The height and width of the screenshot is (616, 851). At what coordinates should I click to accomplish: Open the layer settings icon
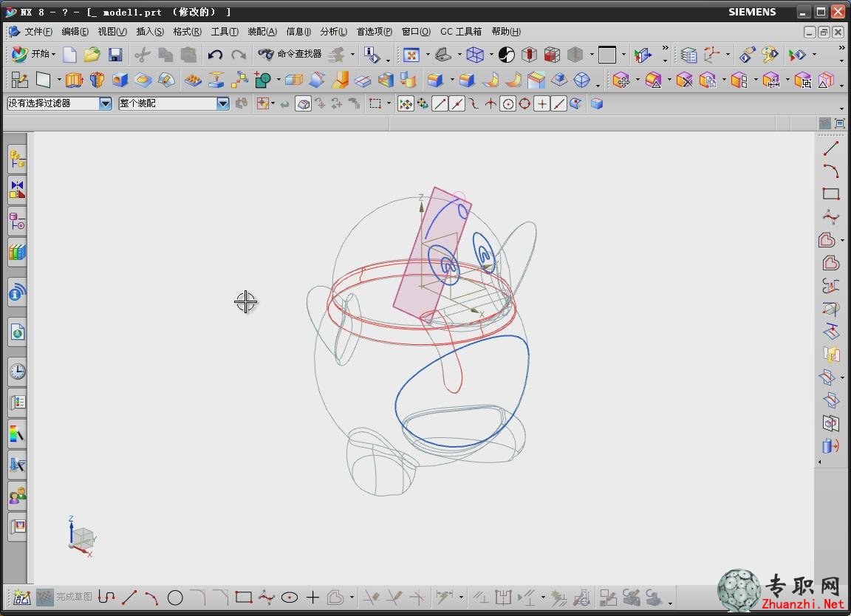(688, 54)
